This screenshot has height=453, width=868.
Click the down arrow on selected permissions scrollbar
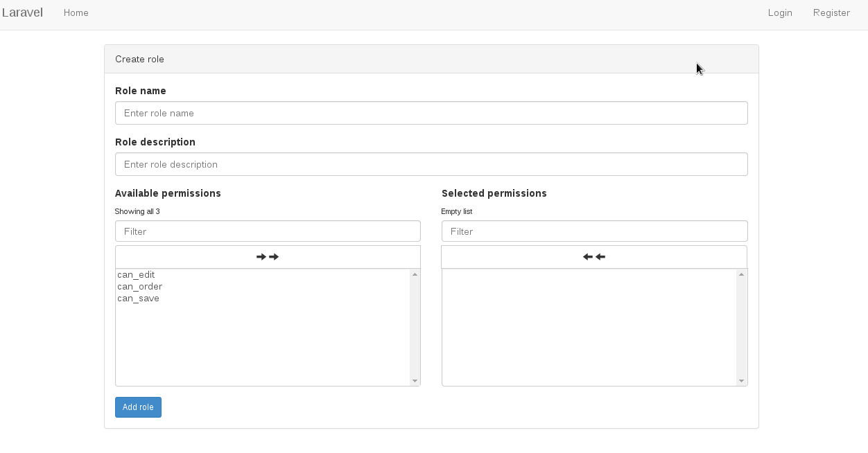(741, 380)
